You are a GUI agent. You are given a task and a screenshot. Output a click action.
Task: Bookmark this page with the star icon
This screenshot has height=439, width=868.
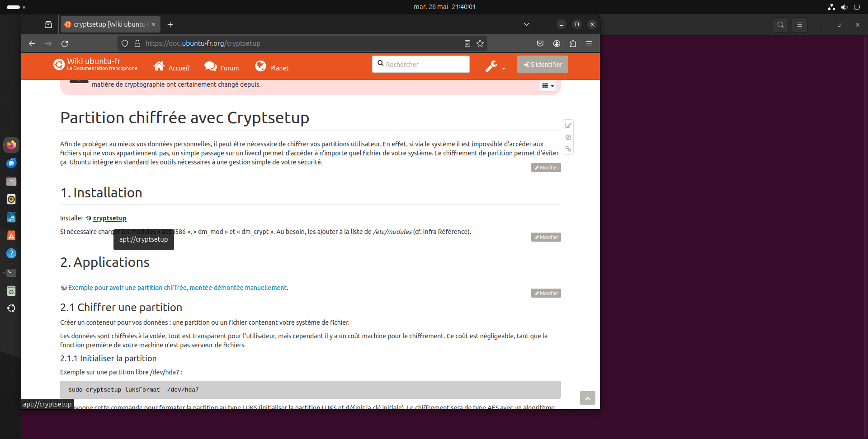[480, 43]
